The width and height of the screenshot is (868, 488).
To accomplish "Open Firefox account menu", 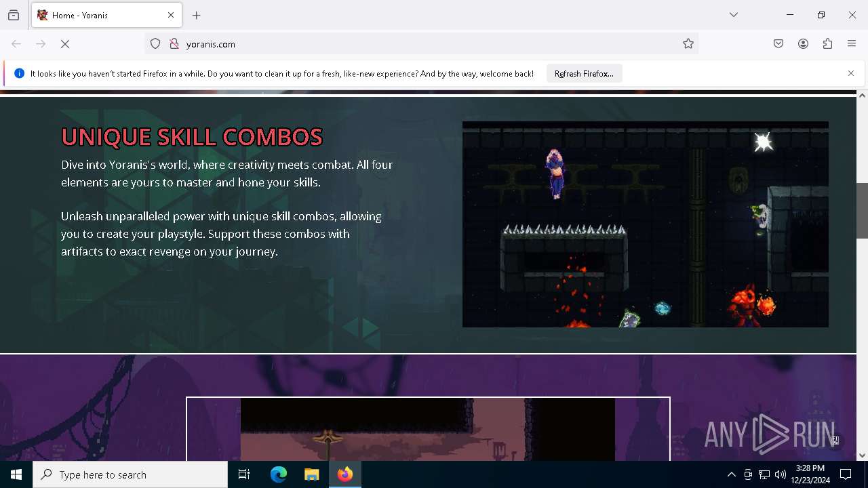I will (x=803, y=44).
